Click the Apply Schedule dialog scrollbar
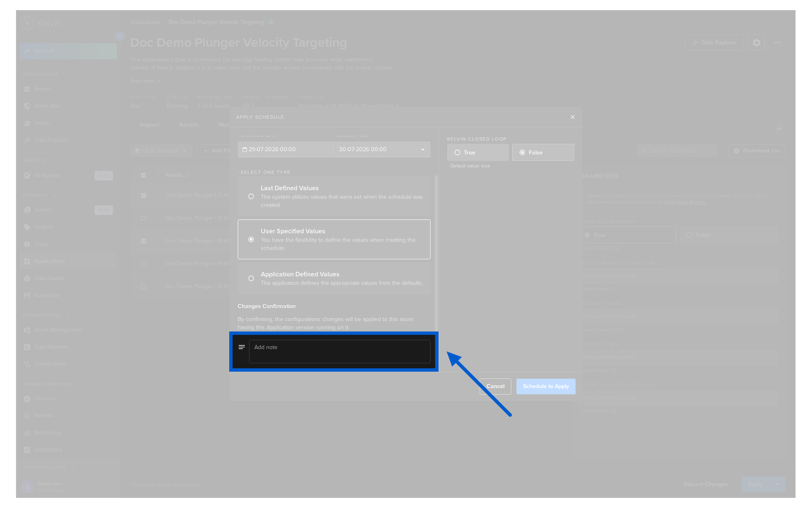This screenshot has height=508, width=812. [x=436, y=254]
